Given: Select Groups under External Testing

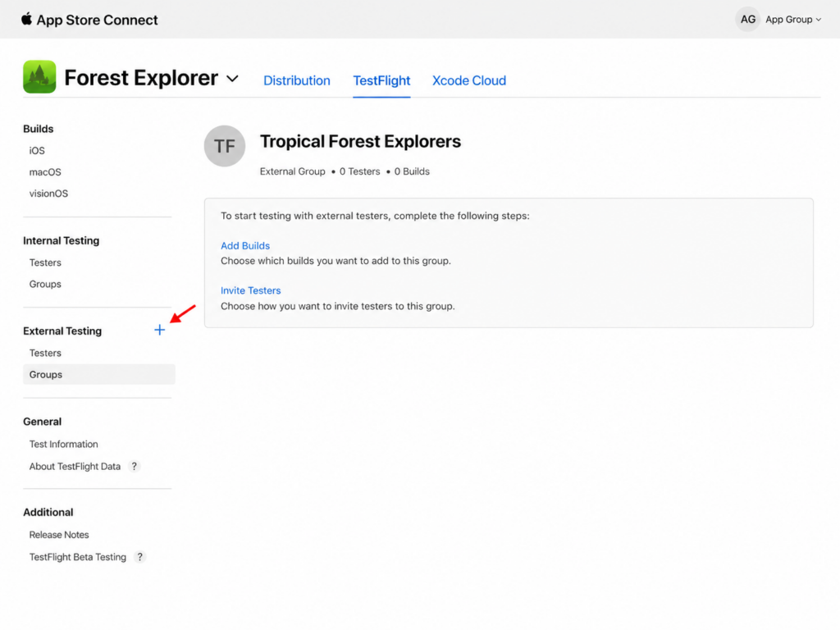Looking at the screenshot, I should [x=99, y=374].
